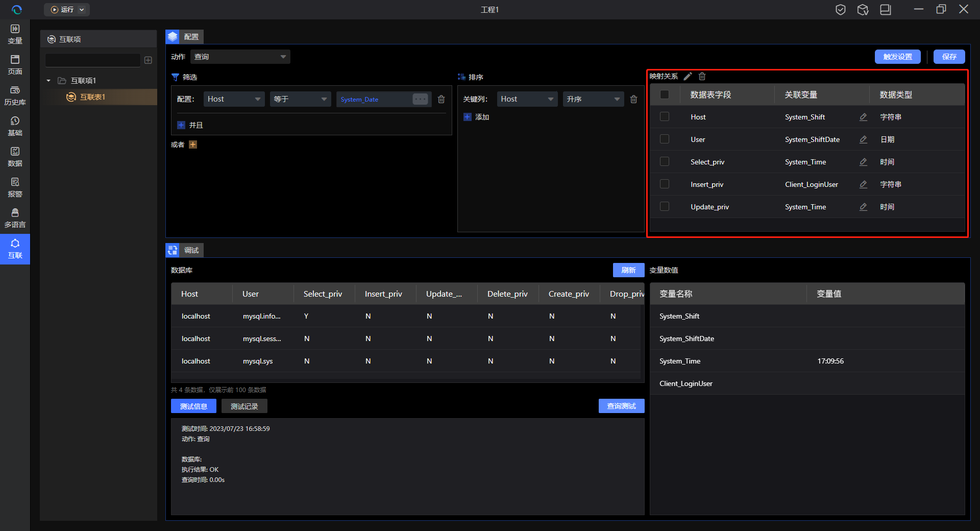Click the 查询测试 button
The height and width of the screenshot is (531, 980).
(621, 406)
